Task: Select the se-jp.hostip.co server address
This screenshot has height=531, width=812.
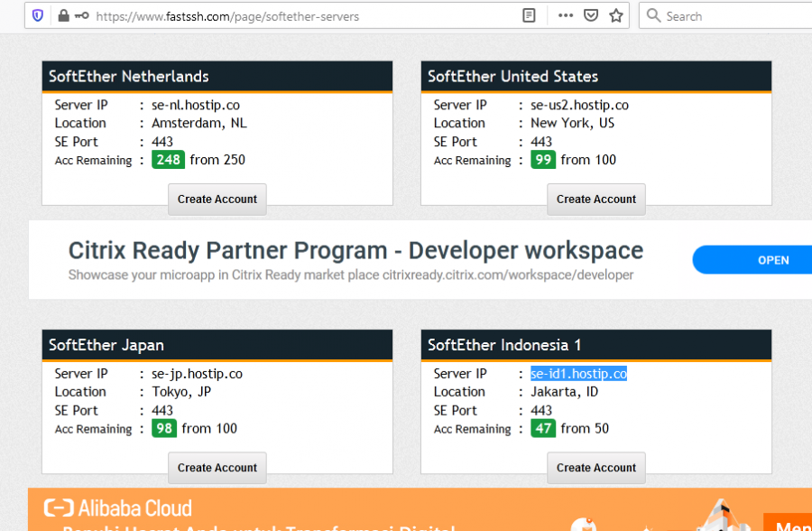Action: click(197, 374)
